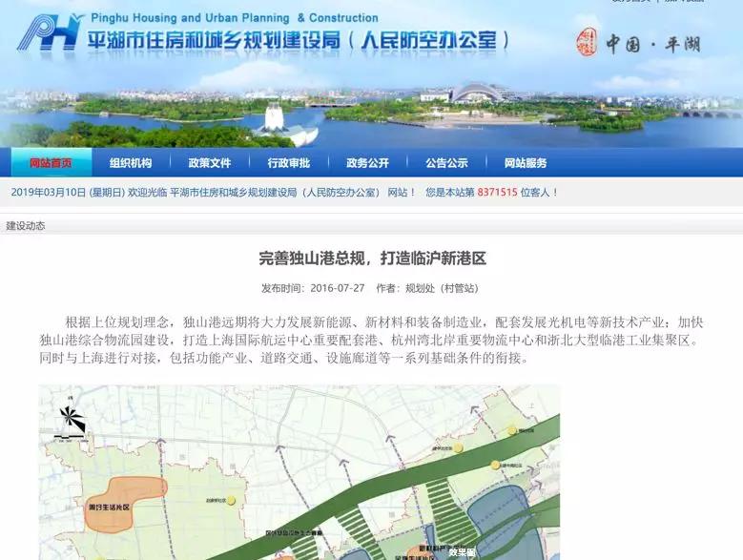Open the 公告公示 page

[446, 163]
